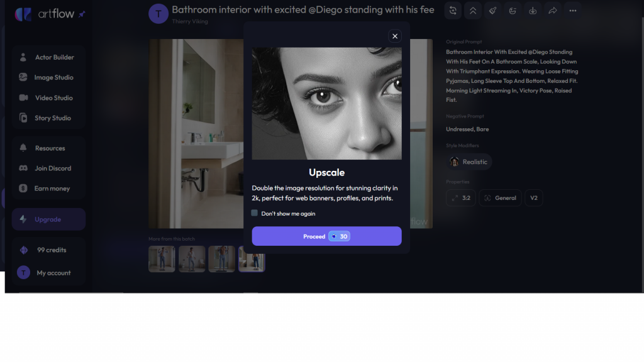
Task: Close the Upscale dialog
Action: coord(395,36)
